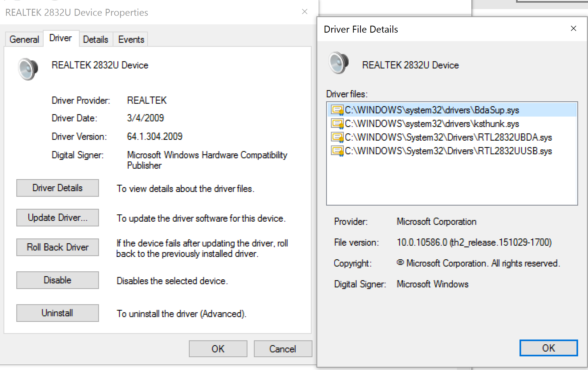Click Driver Date value 3/4/2009
588x370 pixels.
coord(145,118)
